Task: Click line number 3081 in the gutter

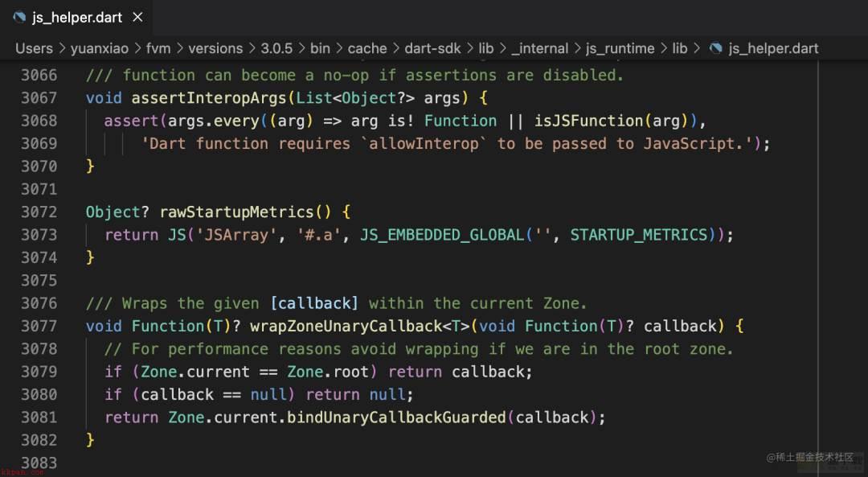Action: (39, 417)
